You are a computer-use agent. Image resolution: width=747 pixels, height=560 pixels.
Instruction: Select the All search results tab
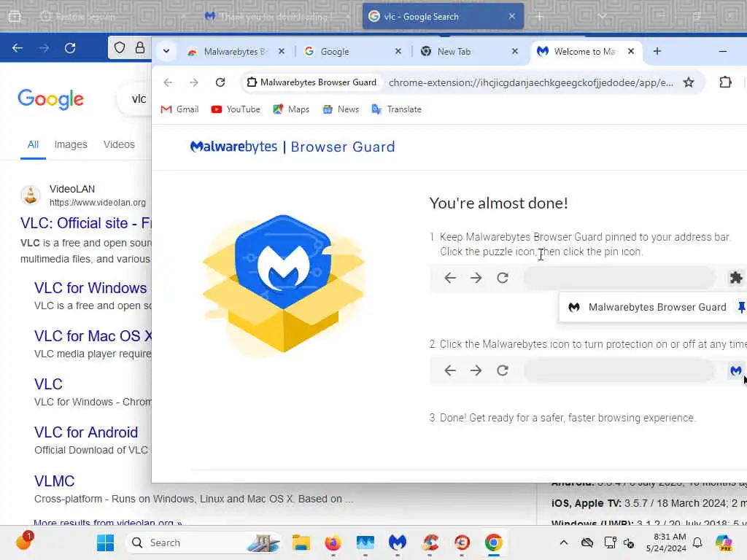coord(33,144)
